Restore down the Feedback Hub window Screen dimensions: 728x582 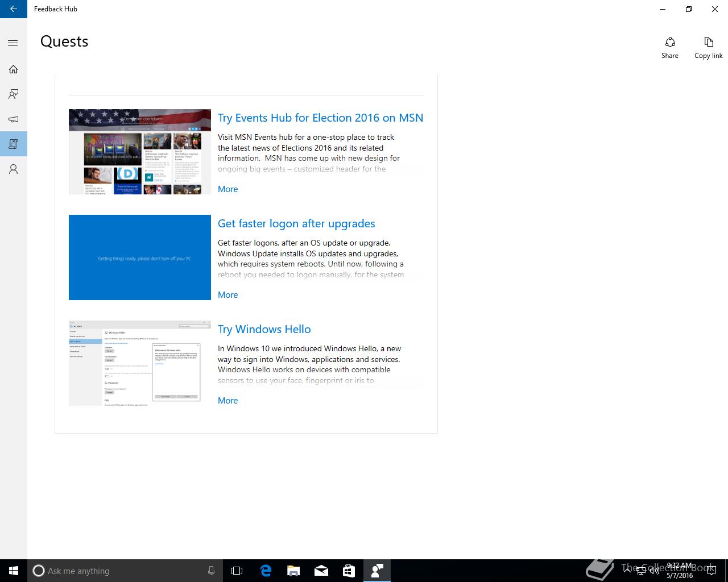(689, 9)
